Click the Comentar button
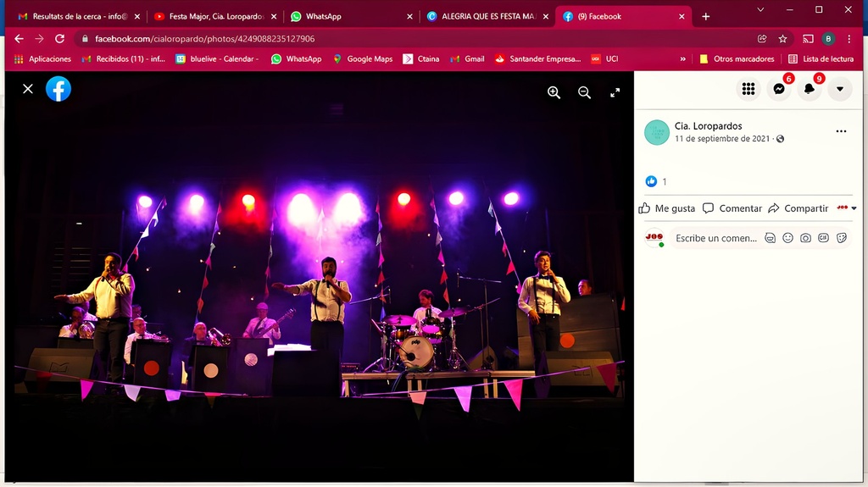The width and height of the screenshot is (868, 487). click(732, 208)
